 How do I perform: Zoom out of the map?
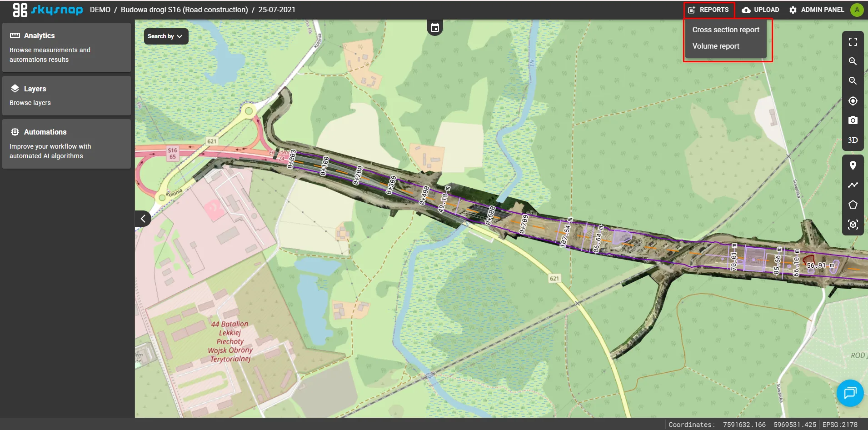click(853, 81)
